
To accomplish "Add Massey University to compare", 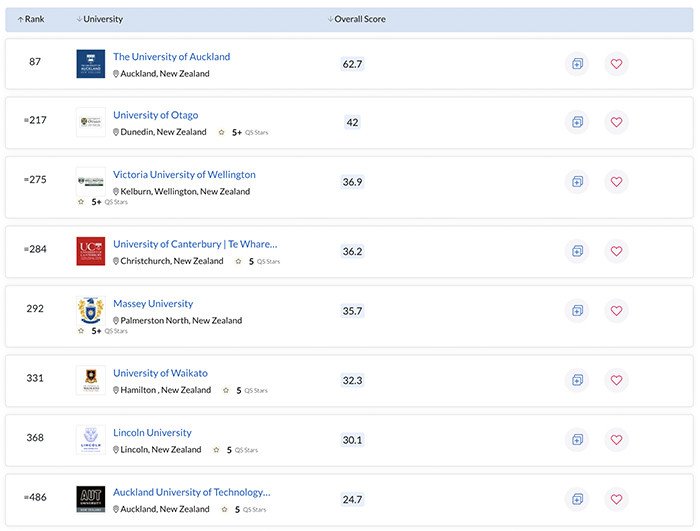I will [577, 310].
